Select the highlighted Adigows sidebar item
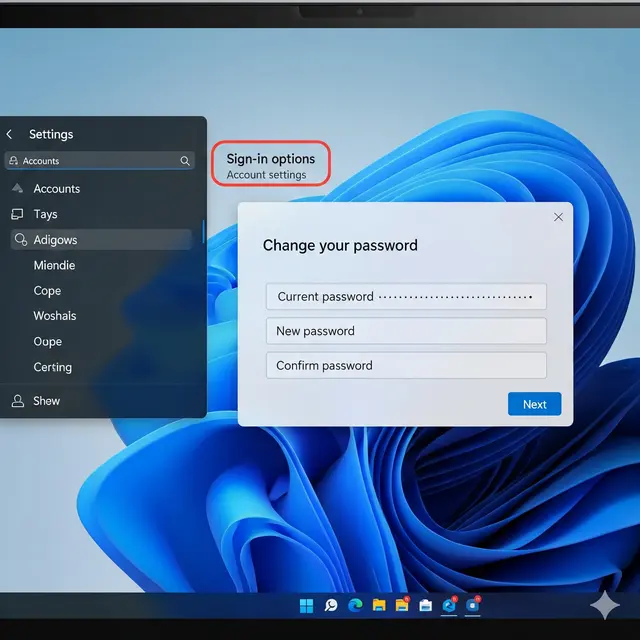The width and height of the screenshot is (640, 640). [101, 240]
